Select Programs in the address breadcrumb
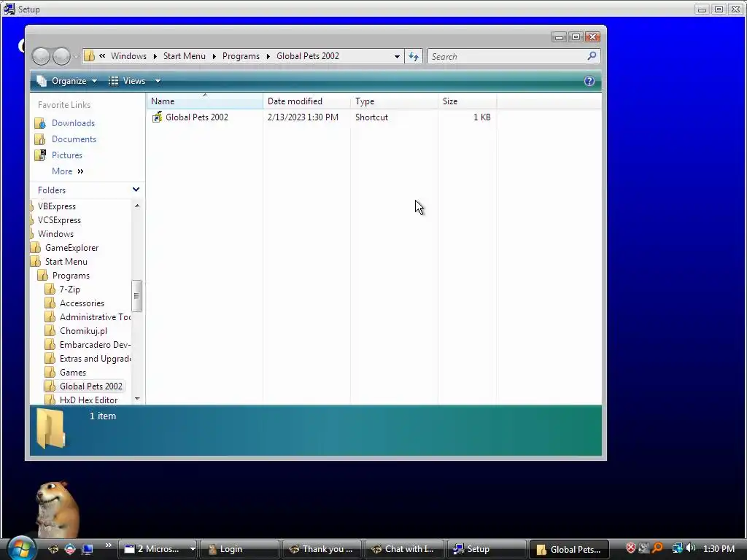The height and width of the screenshot is (560, 747). tap(241, 55)
